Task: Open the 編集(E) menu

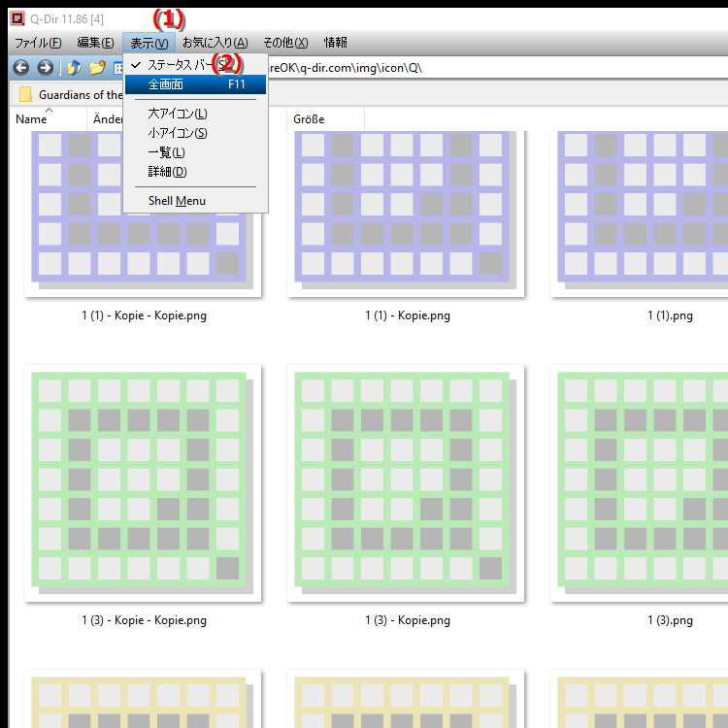Action: (x=96, y=43)
